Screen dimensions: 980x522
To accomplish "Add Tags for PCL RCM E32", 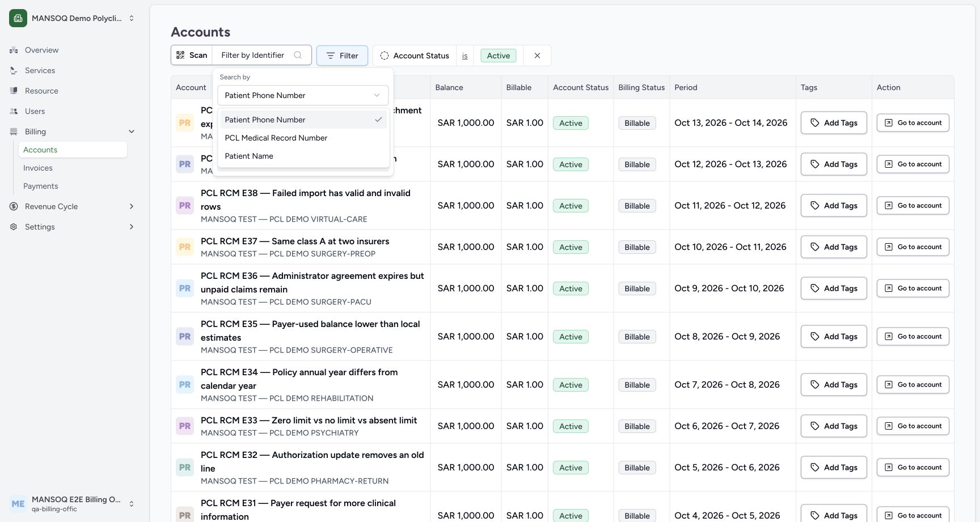I will 834,467.
